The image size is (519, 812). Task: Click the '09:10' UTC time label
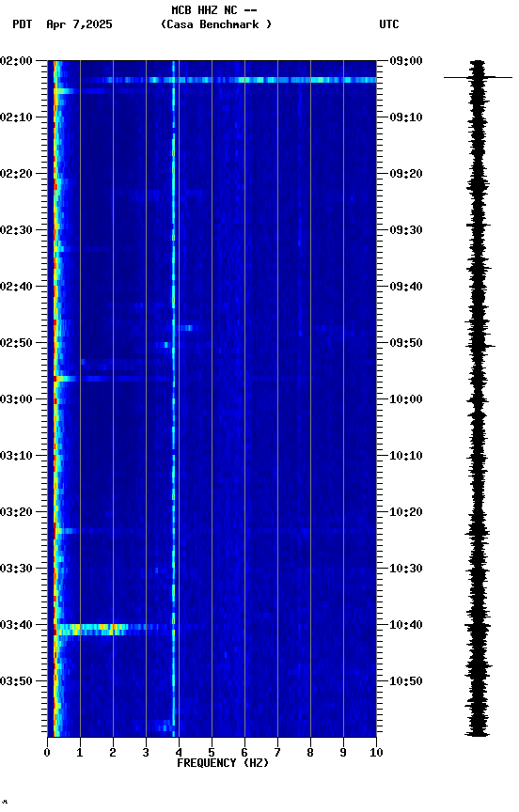(x=406, y=117)
